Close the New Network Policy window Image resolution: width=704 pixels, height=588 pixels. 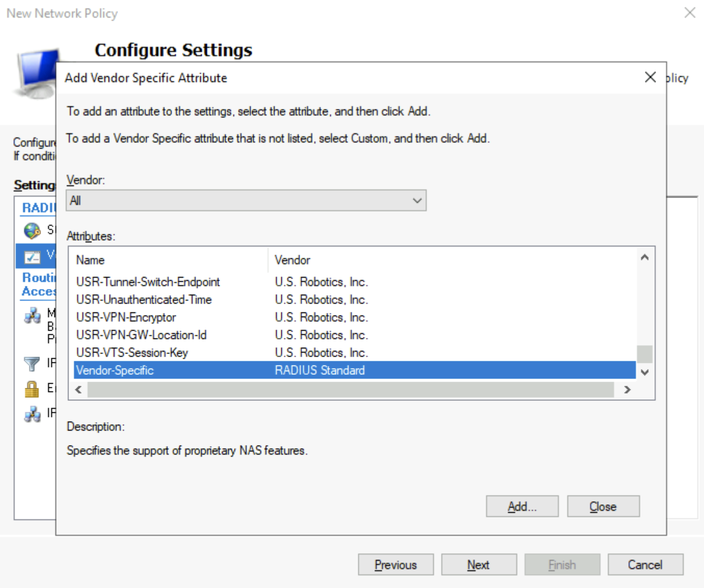[690, 12]
